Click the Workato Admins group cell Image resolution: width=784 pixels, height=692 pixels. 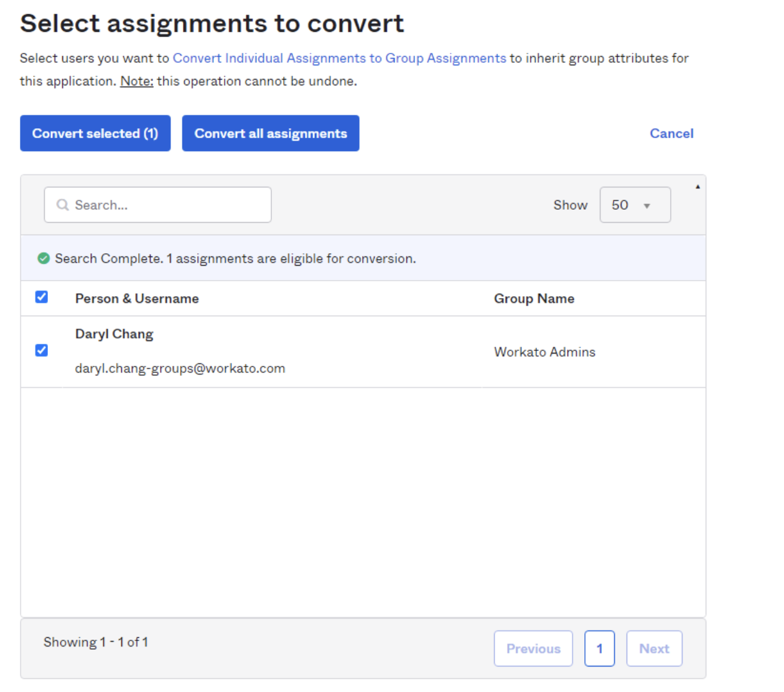coord(544,352)
